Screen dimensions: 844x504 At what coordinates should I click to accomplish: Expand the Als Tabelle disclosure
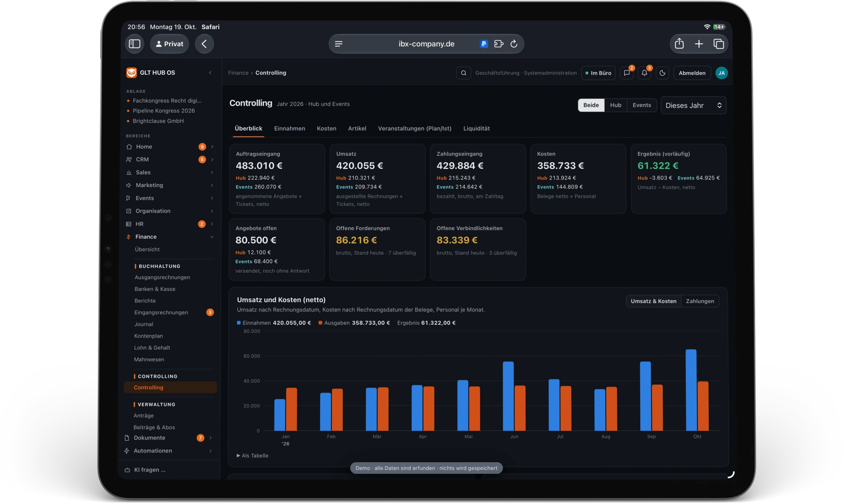(252, 455)
